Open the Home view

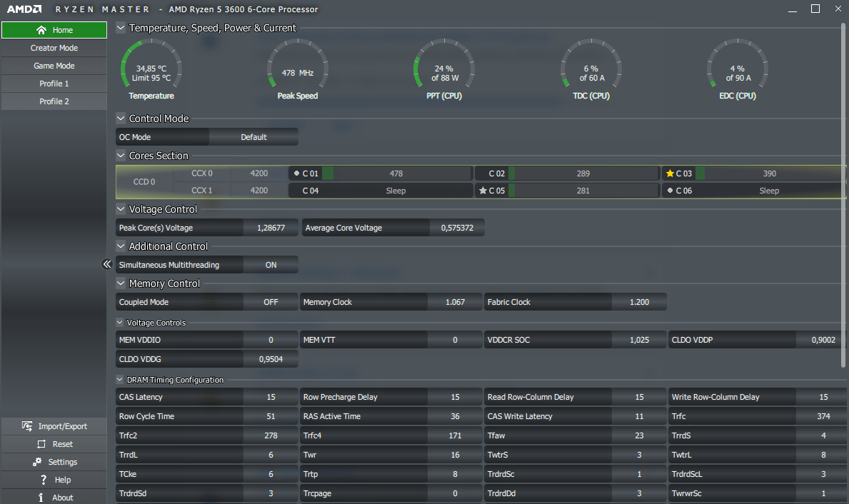[x=54, y=30]
